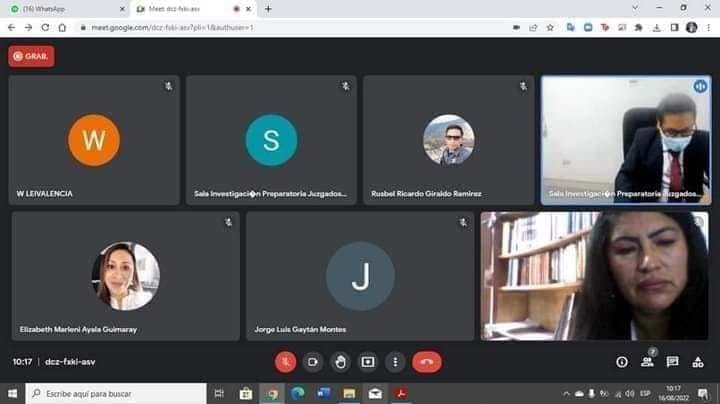The image size is (720, 404).
Task: Unmute the microphone in the call bar
Action: coord(286,362)
